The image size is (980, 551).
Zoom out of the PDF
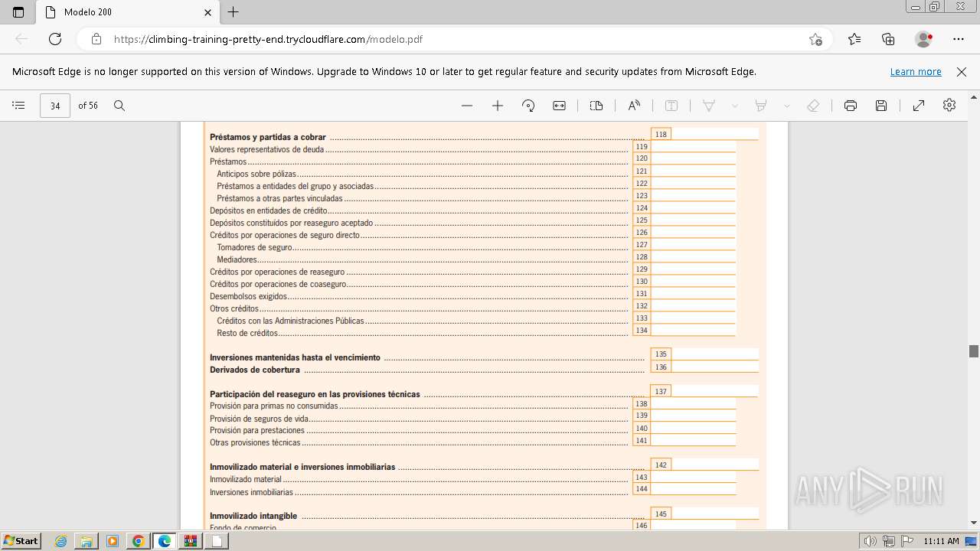(x=467, y=106)
